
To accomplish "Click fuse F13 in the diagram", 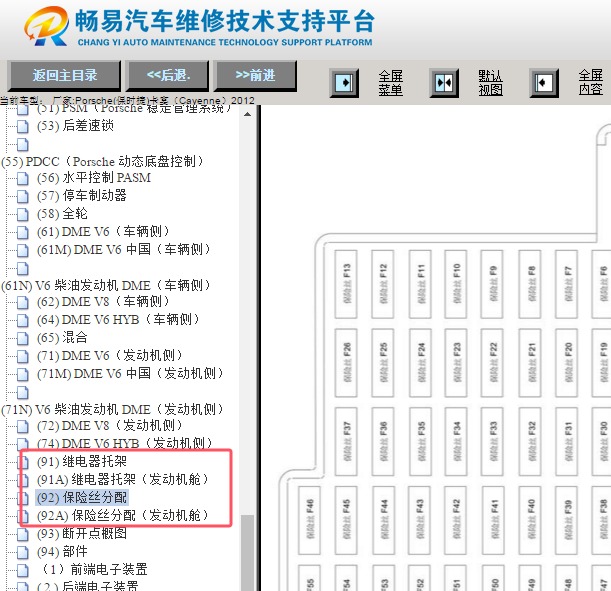I will (346, 284).
